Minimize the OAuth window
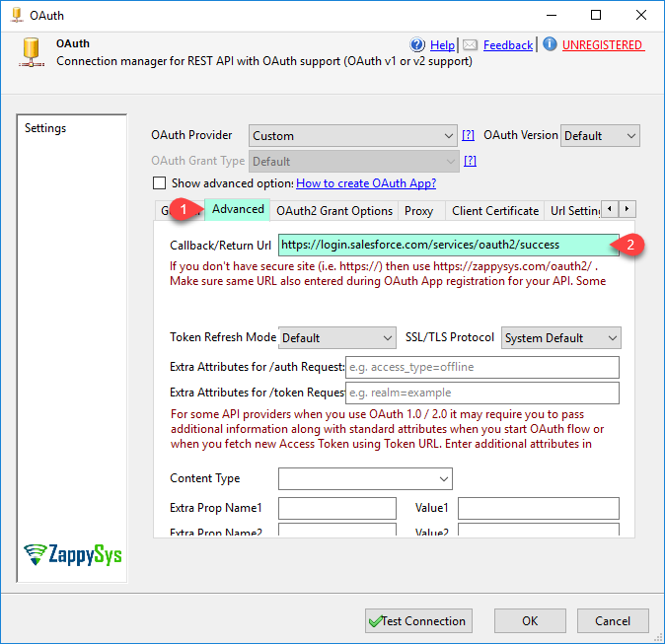 click(x=552, y=15)
